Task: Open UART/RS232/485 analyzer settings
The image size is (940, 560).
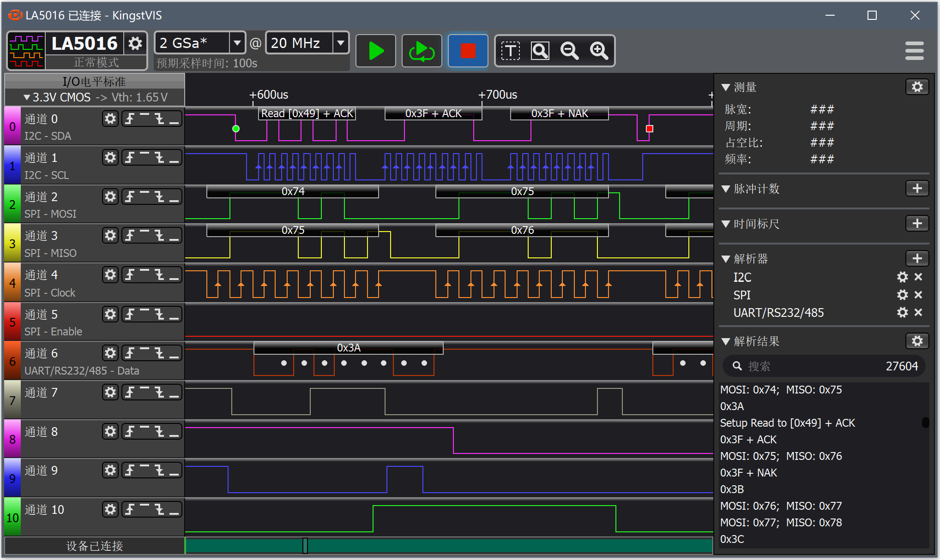Action: [x=902, y=312]
